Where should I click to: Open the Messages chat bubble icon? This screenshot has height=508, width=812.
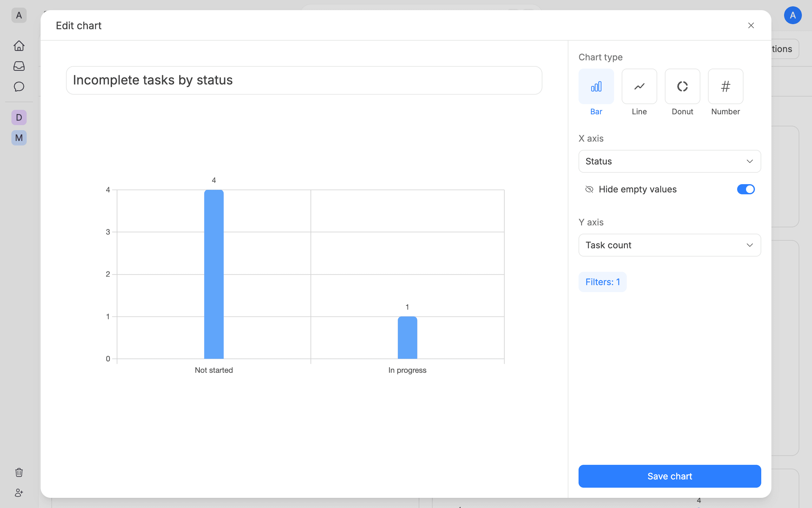point(19,87)
